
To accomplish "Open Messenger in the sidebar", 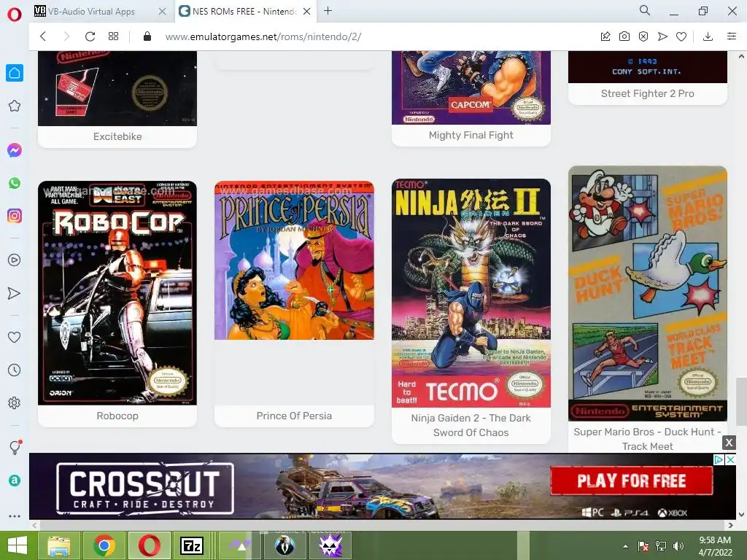I will [x=15, y=150].
